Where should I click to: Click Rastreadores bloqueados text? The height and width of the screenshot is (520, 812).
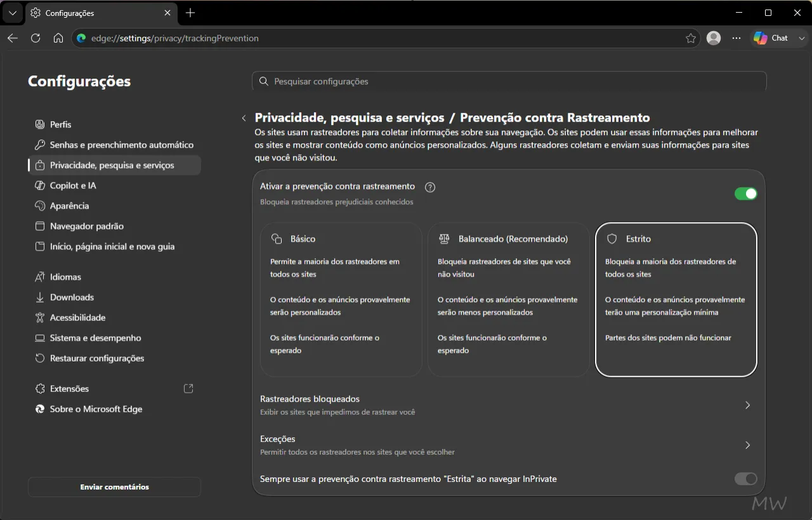coord(310,399)
